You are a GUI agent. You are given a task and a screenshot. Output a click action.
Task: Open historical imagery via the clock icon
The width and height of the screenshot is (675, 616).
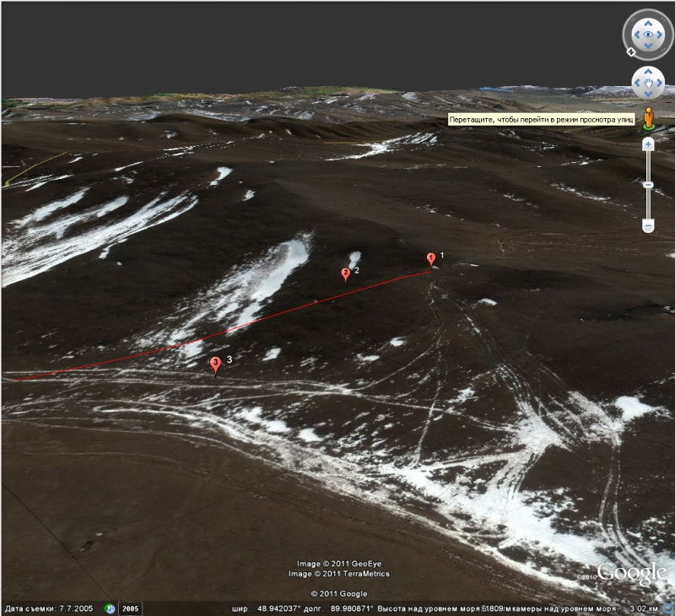point(110,608)
